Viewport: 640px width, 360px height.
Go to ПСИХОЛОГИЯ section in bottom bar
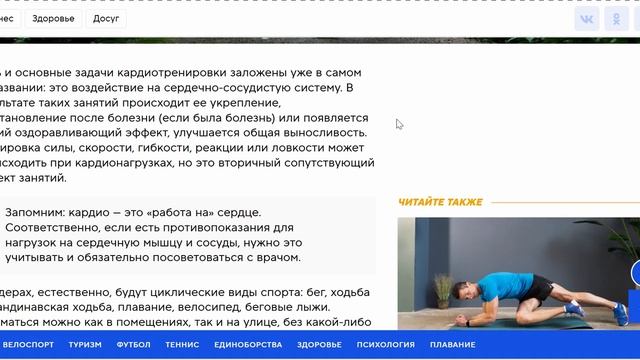click(x=385, y=345)
